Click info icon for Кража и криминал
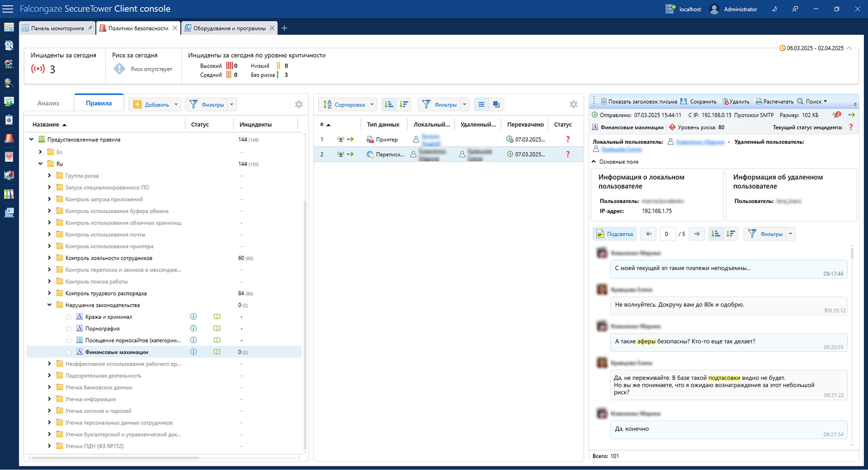The height and width of the screenshot is (470, 868). [193, 317]
